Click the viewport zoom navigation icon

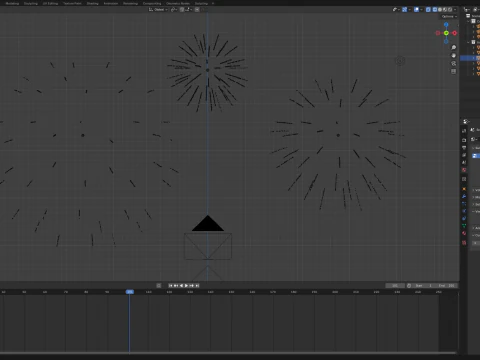[x=453, y=47]
